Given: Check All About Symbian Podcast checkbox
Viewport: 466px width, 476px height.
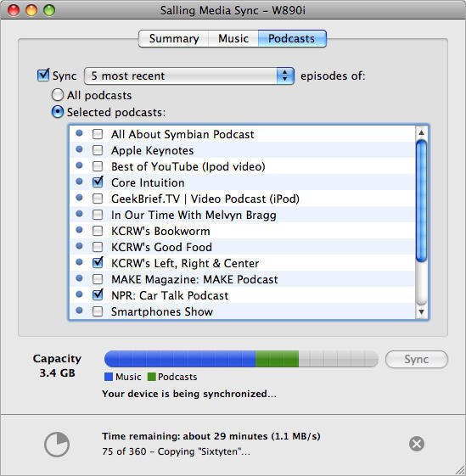Looking at the screenshot, I should pyautogui.click(x=98, y=134).
